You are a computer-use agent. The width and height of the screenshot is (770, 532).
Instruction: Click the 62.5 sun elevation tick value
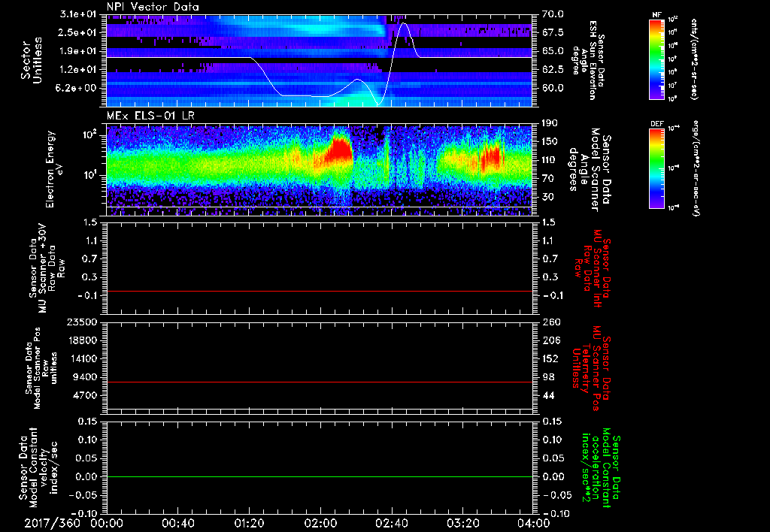coord(553,70)
